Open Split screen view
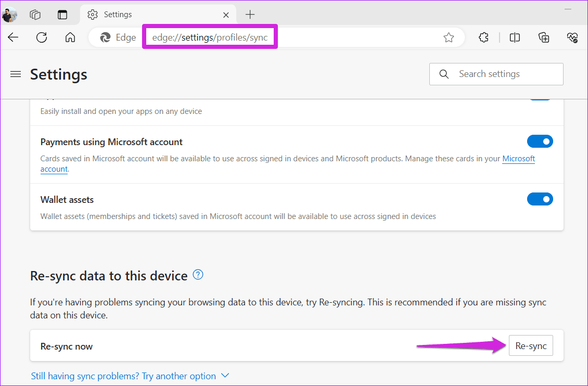 pyautogui.click(x=515, y=37)
